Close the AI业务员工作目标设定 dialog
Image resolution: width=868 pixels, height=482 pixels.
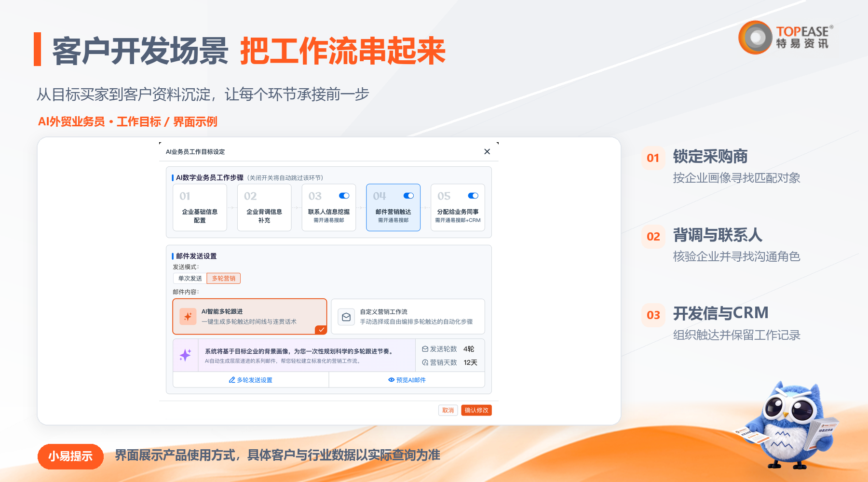[487, 151]
